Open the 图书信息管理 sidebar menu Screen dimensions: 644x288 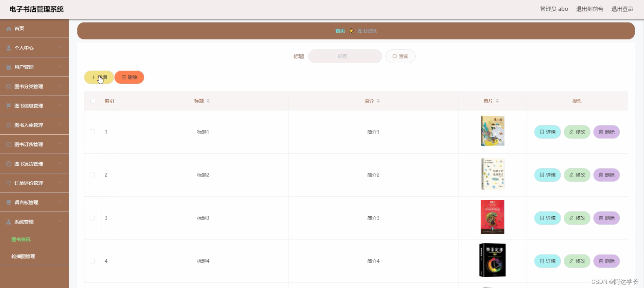tap(35, 106)
